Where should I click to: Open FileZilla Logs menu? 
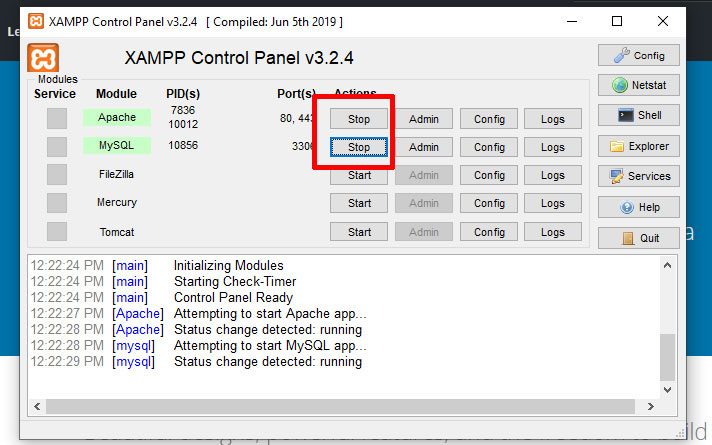click(553, 175)
